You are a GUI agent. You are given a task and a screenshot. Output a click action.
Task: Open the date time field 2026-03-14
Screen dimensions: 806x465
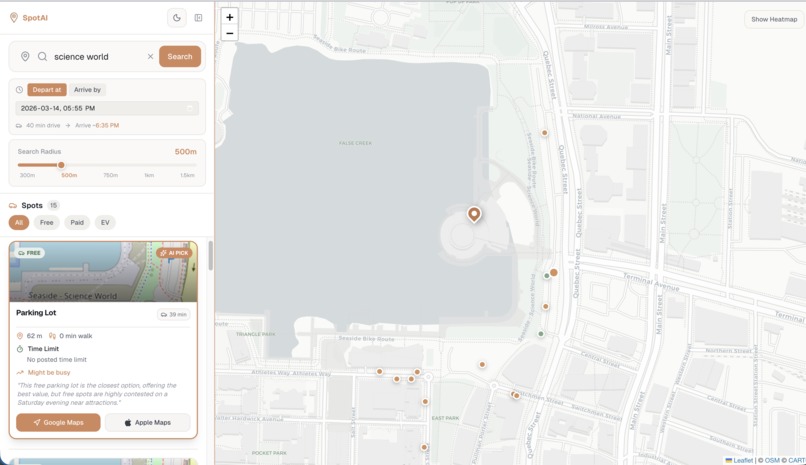(x=106, y=108)
